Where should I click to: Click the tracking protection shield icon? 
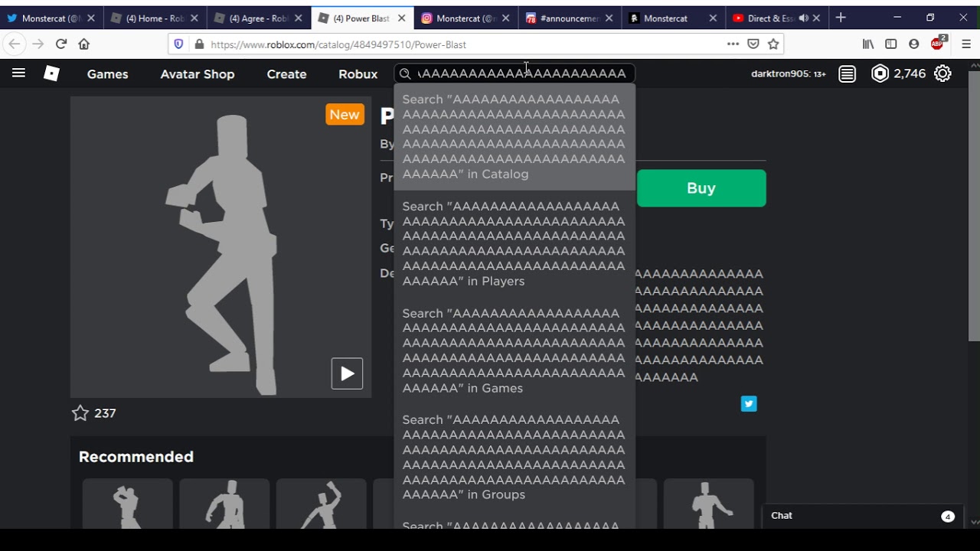pyautogui.click(x=178, y=44)
